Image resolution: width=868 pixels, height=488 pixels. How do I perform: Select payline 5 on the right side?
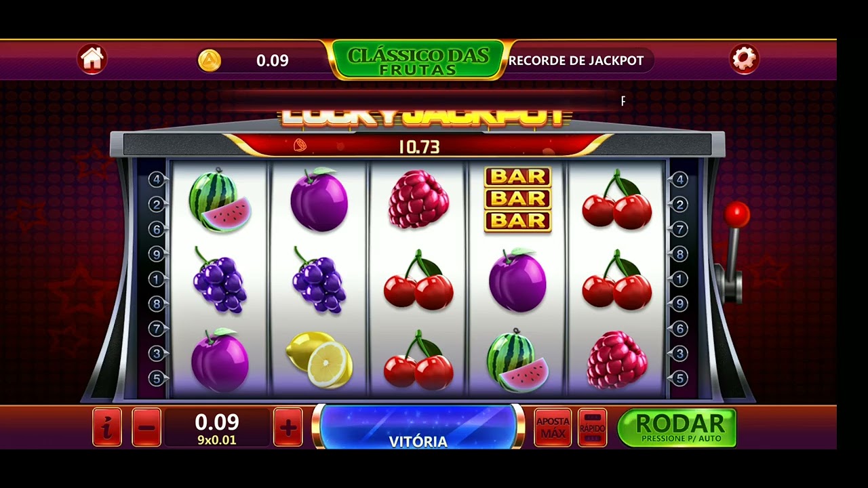tap(680, 378)
